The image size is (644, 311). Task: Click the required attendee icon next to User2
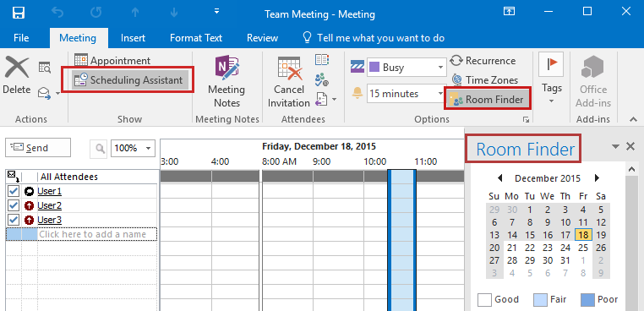click(x=30, y=205)
